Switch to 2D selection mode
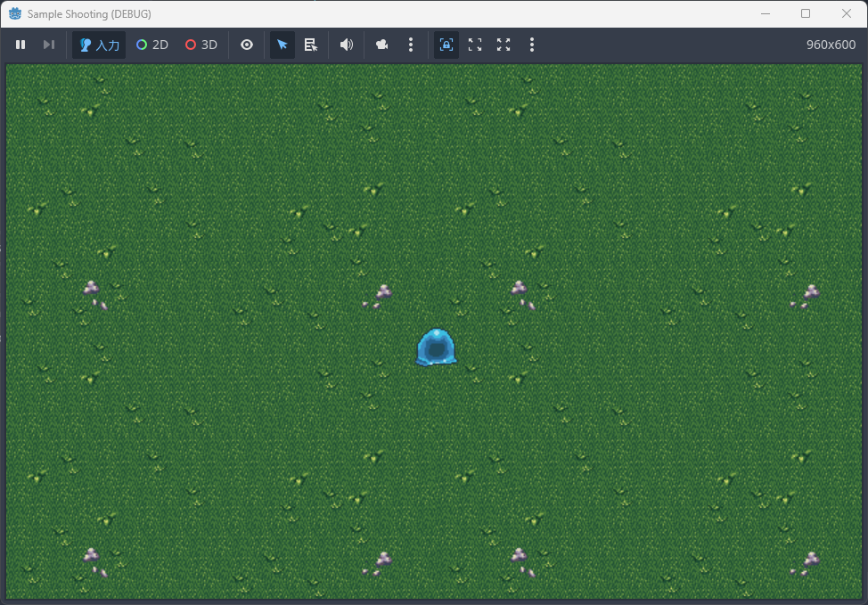 point(152,45)
